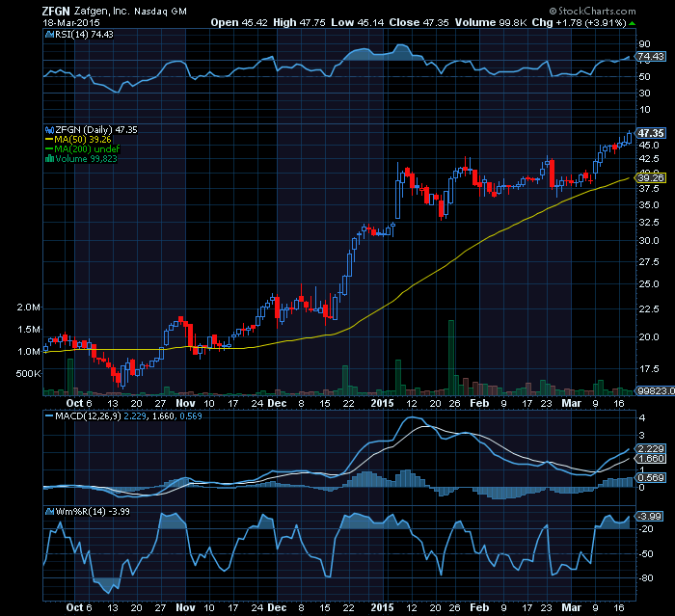Click the 22.5 price axis label
The height and width of the screenshot is (616, 675).
pos(649,309)
